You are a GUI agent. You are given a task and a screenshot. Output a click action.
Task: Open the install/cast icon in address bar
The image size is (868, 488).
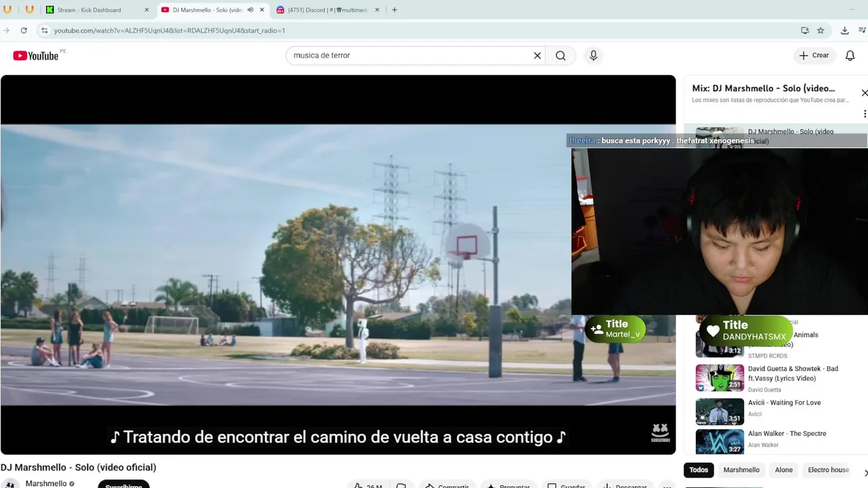805,30
